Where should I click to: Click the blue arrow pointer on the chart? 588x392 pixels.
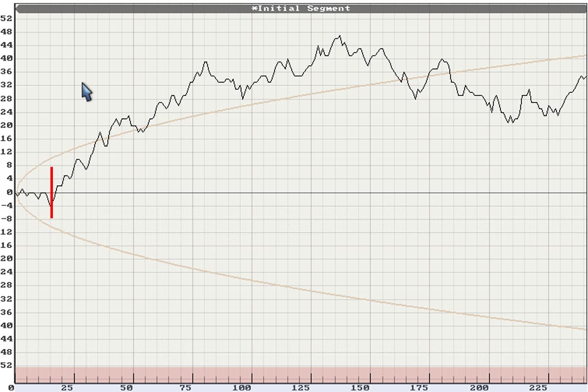point(86,91)
